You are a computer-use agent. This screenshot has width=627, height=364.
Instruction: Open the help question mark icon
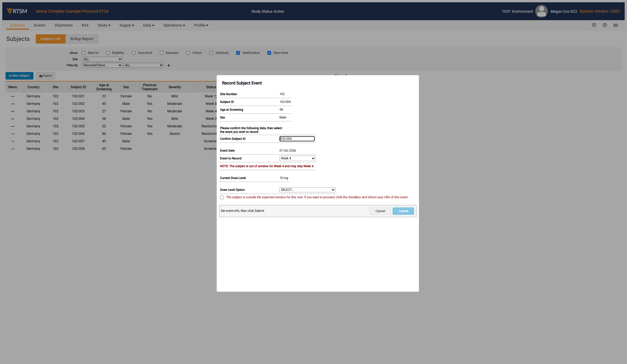point(605,25)
